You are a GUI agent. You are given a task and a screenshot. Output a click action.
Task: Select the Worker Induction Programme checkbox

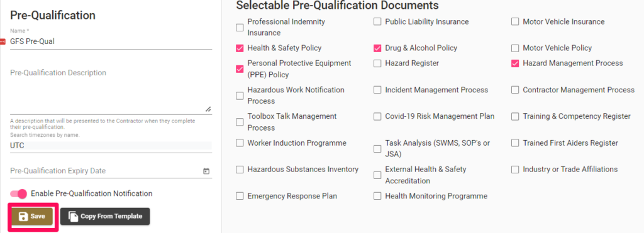coord(240,143)
